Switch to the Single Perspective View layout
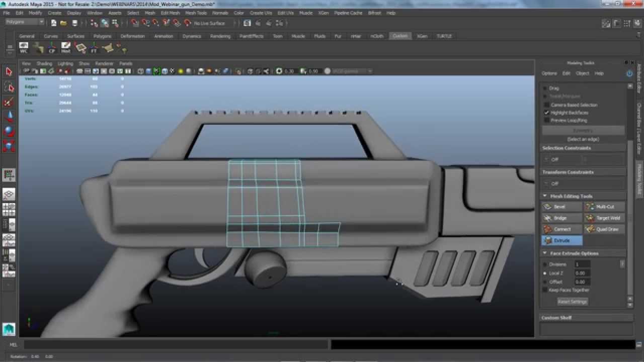This screenshot has width=644, height=362. [9, 194]
